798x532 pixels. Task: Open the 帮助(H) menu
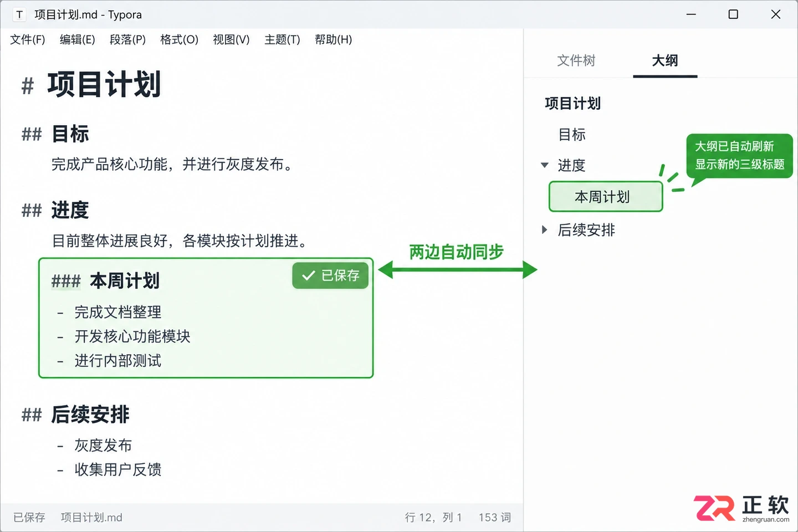point(333,39)
